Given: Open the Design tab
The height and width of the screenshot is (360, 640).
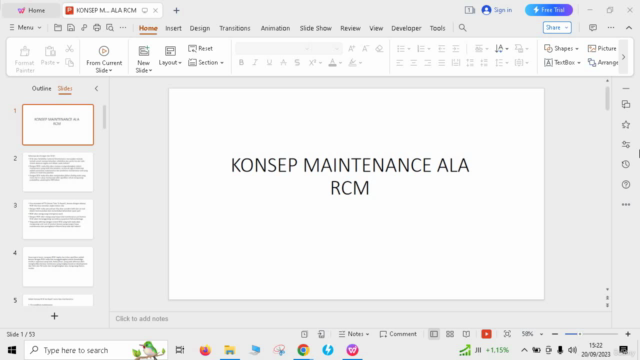Looking at the screenshot, I should [x=200, y=28].
